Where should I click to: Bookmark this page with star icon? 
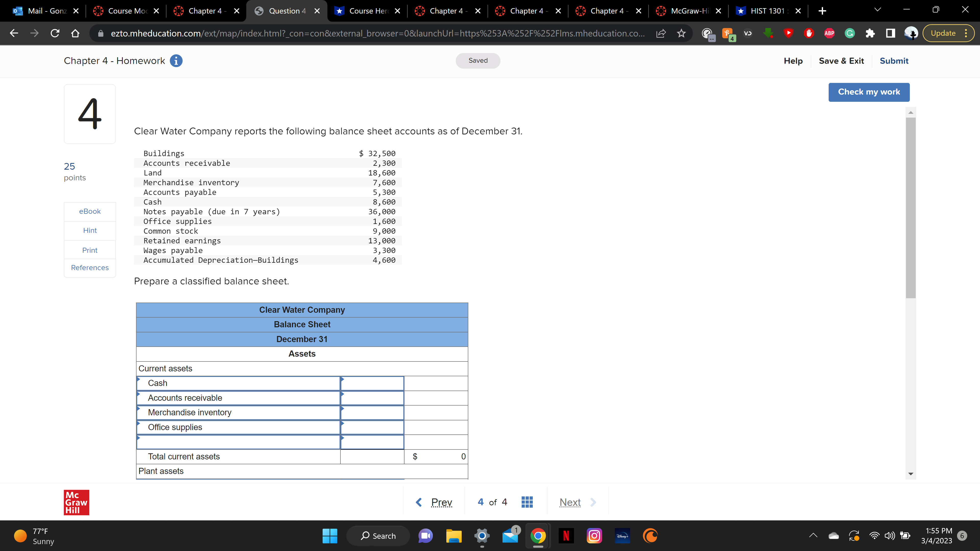(681, 33)
